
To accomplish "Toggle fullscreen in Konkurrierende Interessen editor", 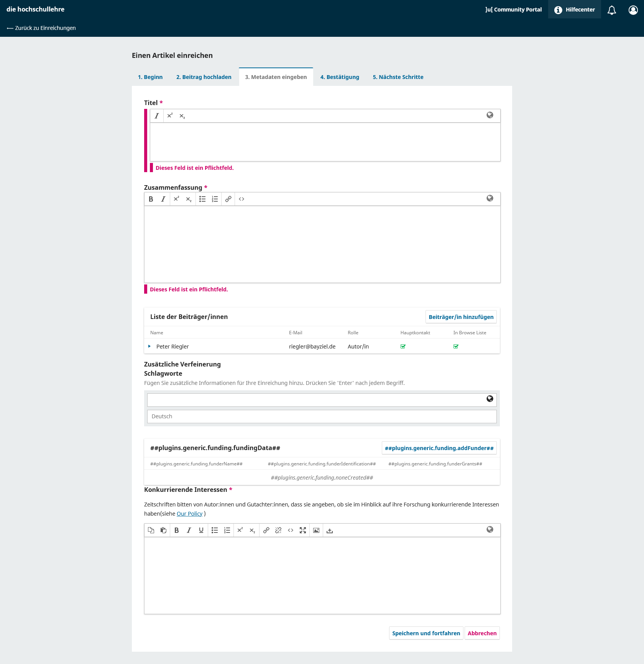I will click(x=303, y=530).
